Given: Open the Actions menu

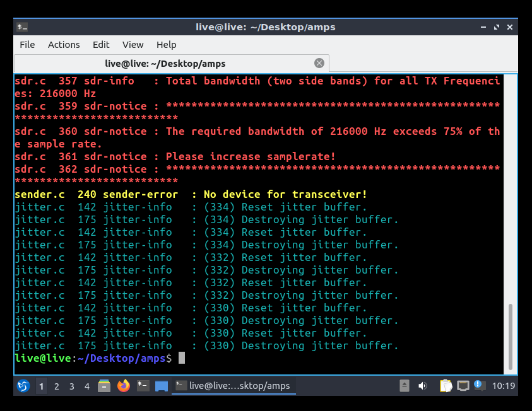Looking at the screenshot, I should (x=64, y=45).
